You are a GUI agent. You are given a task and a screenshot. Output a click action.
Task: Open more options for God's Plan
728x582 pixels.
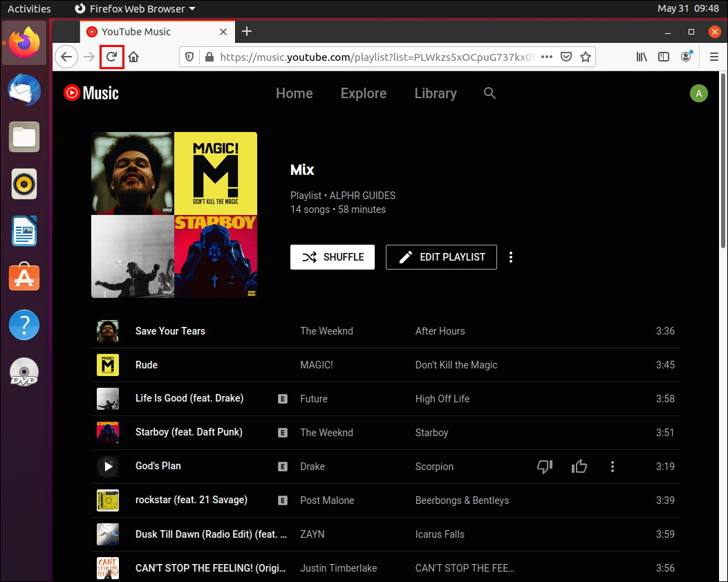pyautogui.click(x=613, y=467)
